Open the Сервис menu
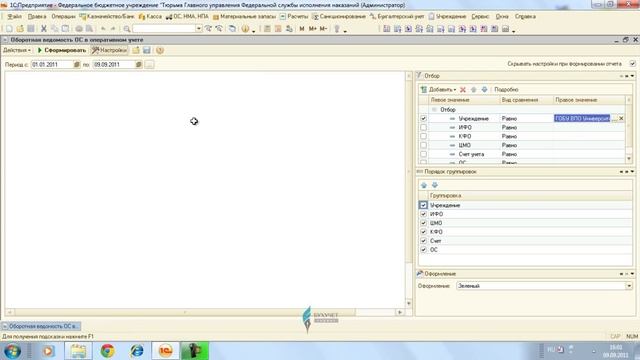The image size is (640, 360). pyautogui.click(x=480, y=17)
